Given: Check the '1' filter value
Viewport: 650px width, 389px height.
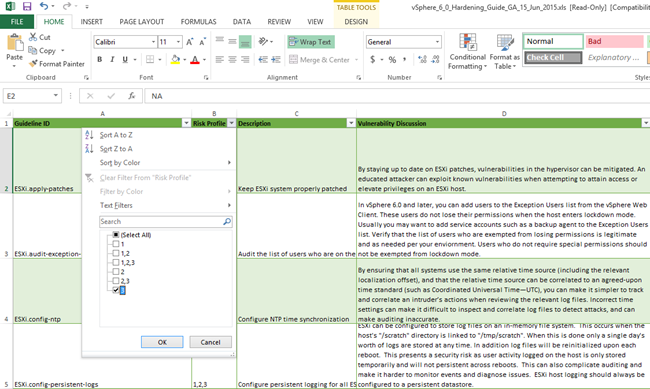Looking at the screenshot, I should [116, 244].
